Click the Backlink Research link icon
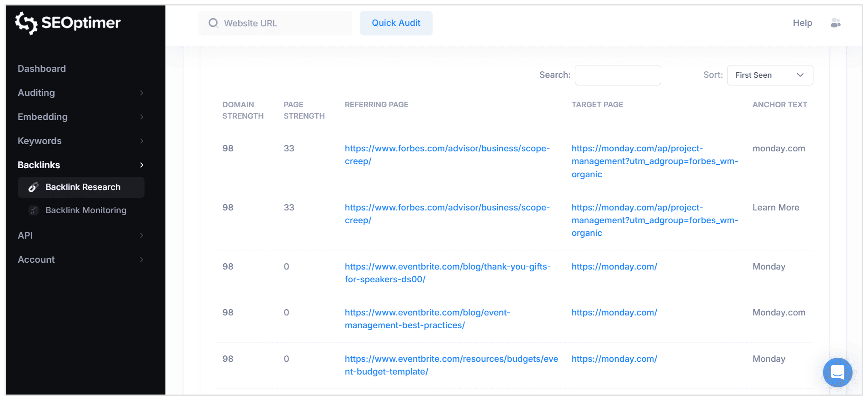Image resolution: width=868 pixels, height=400 pixels. 33,187
